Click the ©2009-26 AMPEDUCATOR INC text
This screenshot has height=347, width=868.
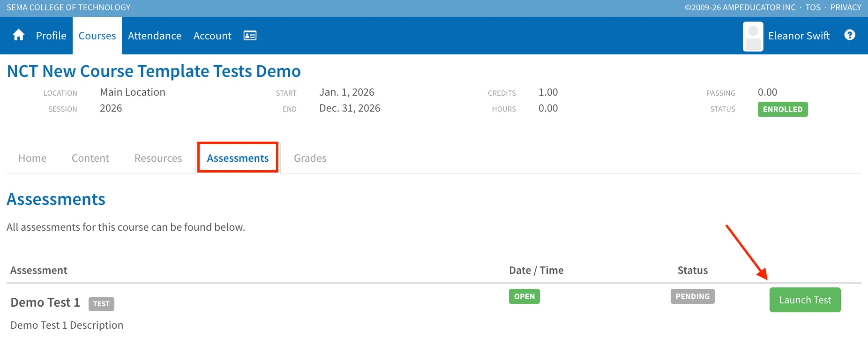[x=740, y=8]
